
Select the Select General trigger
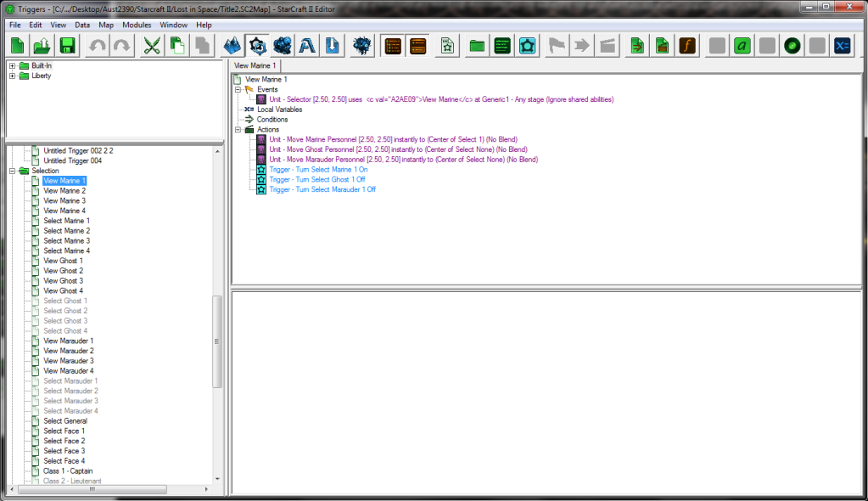(65, 420)
